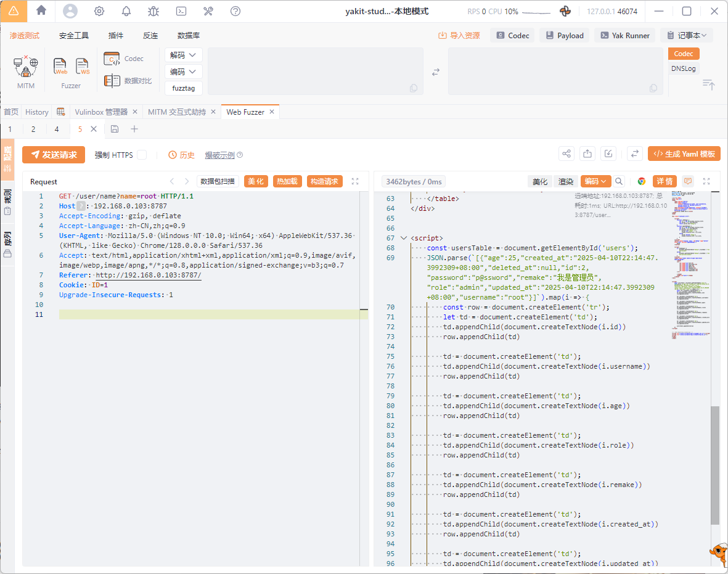
Task: Close the fuzzer sub-tab 5
Action: click(94, 129)
